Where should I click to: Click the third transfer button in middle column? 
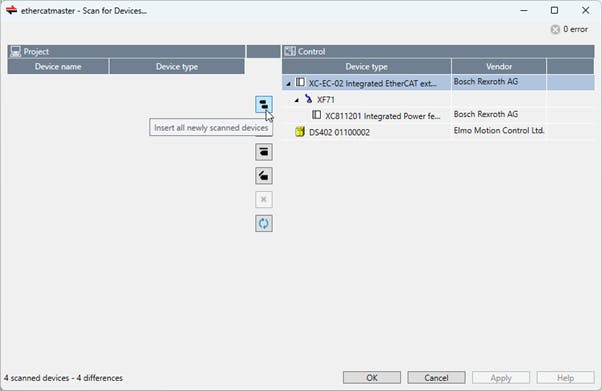tap(264, 152)
